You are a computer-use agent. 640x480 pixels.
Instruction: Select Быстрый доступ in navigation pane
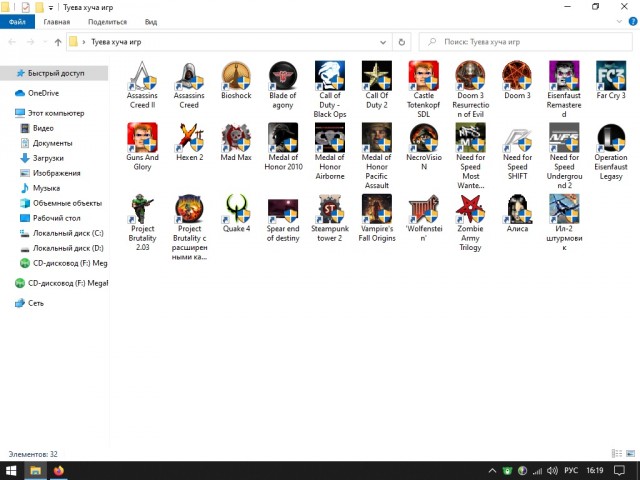click(56, 73)
